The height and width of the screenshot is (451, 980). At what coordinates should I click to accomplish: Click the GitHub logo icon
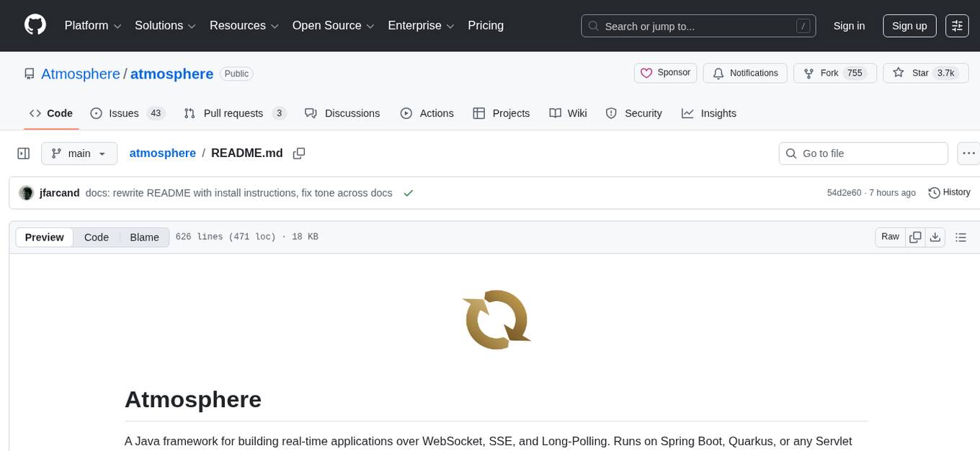pyautogui.click(x=35, y=25)
